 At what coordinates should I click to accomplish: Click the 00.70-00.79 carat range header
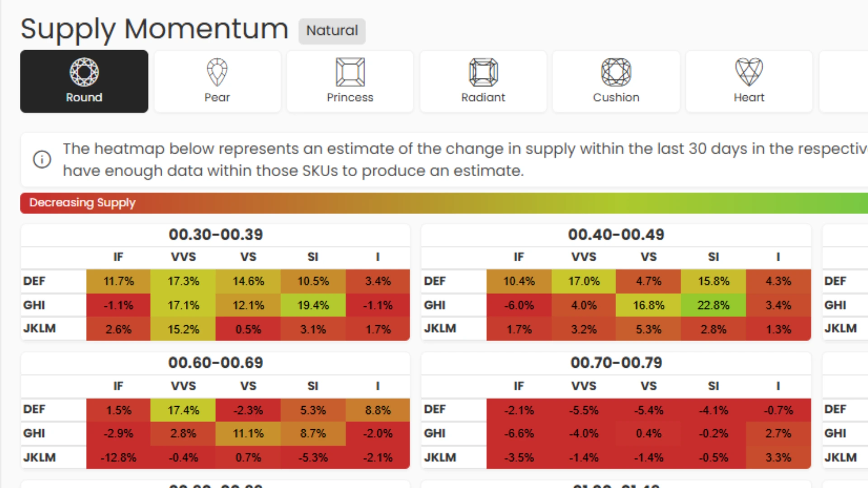[616, 363]
